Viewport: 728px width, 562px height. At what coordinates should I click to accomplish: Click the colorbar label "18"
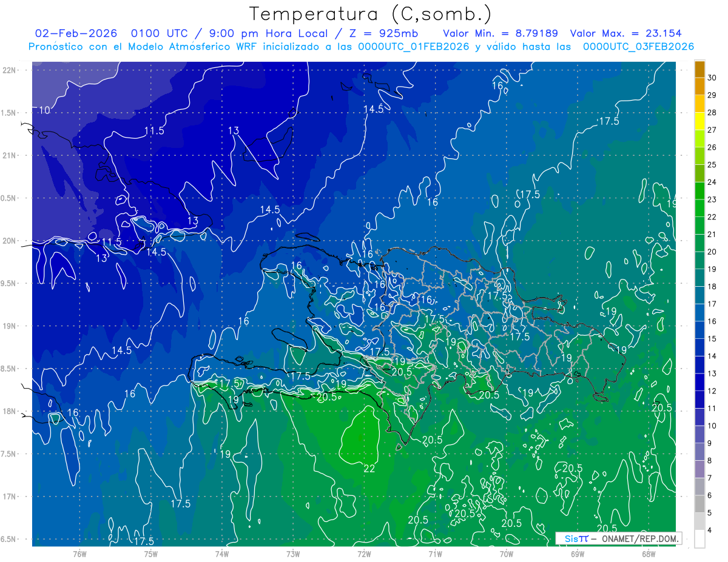(x=712, y=287)
